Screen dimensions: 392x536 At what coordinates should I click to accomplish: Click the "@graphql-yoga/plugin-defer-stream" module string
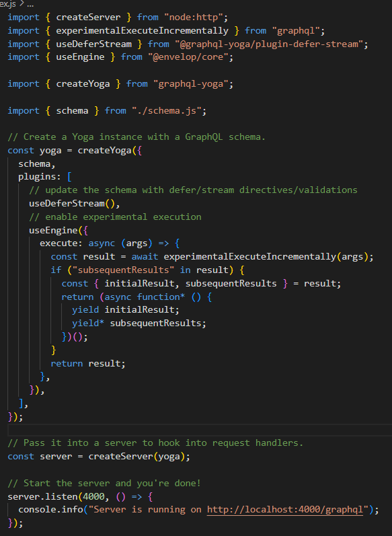coord(269,44)
